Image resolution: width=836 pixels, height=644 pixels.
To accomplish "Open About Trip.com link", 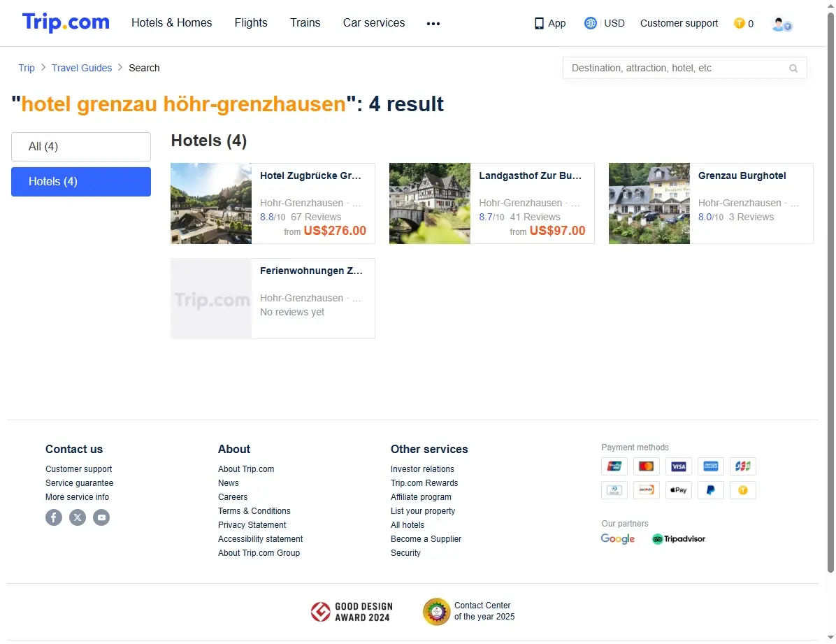I will click(x=246, y=469).
